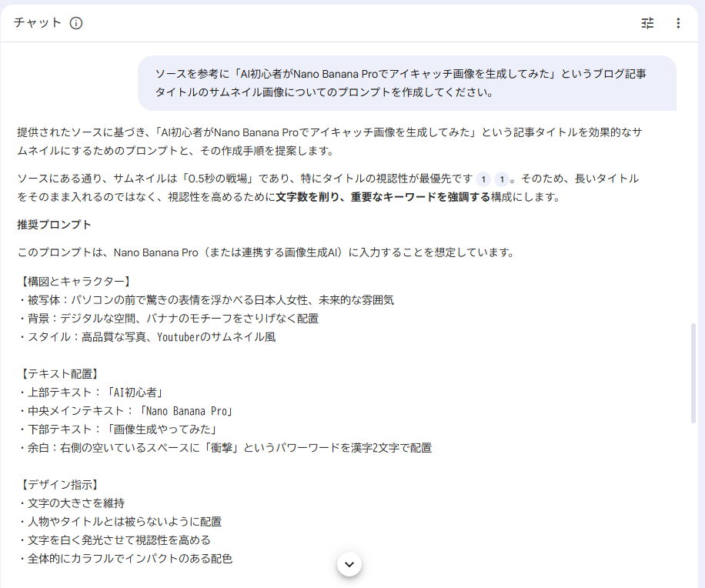
Task: Click the チャット panel title
Action: 38,23
